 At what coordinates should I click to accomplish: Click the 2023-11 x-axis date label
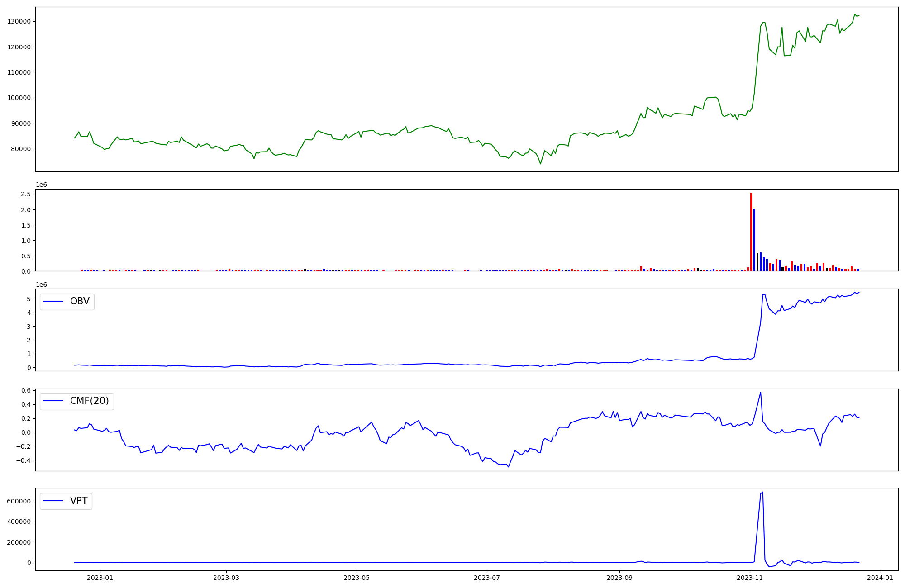coord(750,578)
